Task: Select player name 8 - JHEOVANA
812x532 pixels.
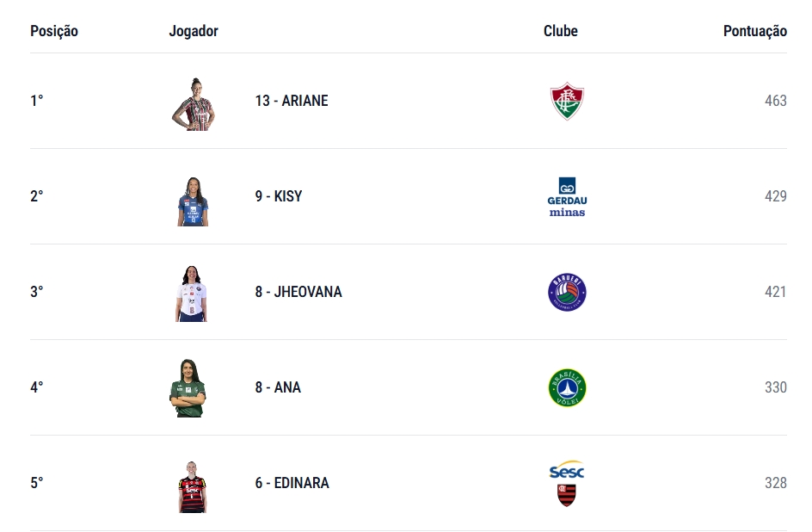Action: (298, 292)
